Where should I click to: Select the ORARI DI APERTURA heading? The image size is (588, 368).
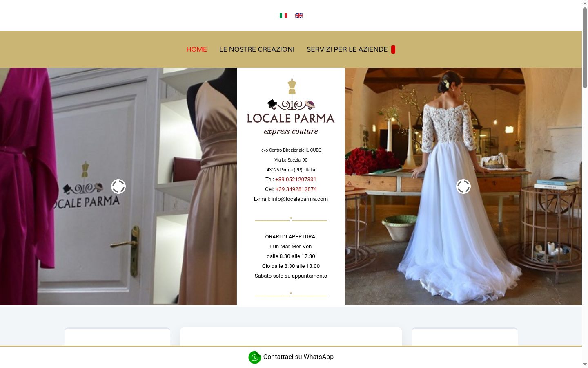point(291,237)
